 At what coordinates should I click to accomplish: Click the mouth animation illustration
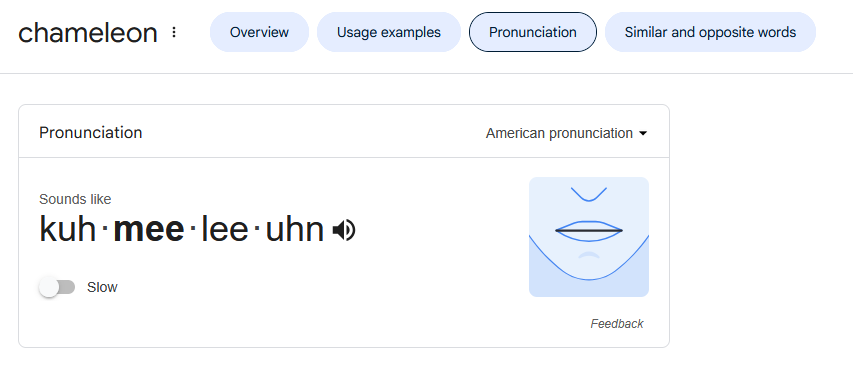(x=589, y=237)
